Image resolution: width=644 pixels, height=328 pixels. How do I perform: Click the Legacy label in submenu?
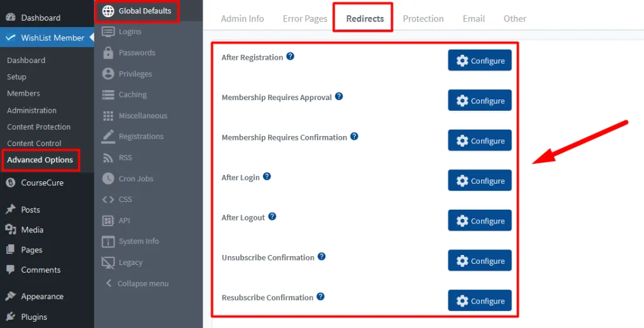point(130,263)
